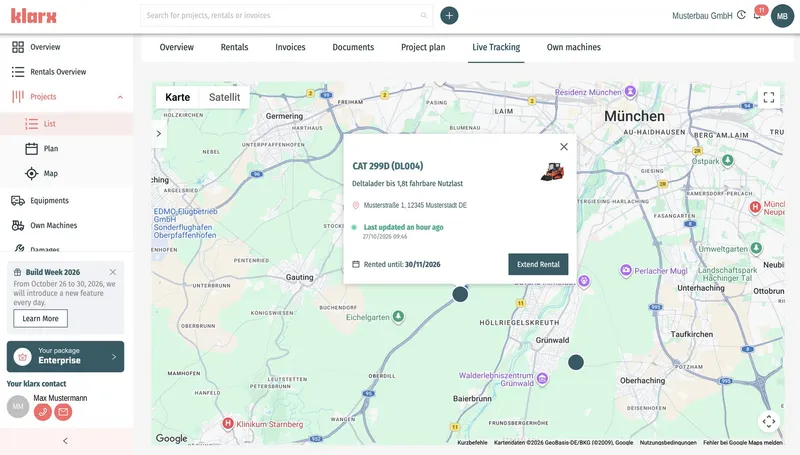Click the Walderlebniszentrum Grünwald marker

coord(542,378)
